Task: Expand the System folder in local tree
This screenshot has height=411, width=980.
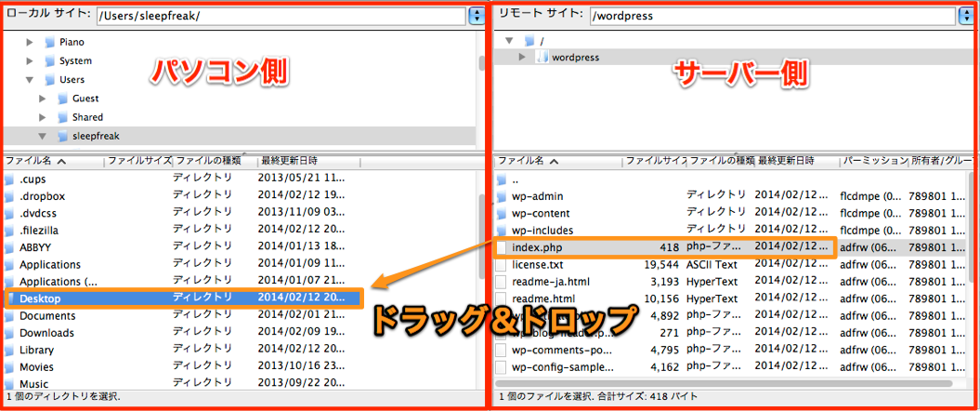Action: [x=30, y=61]
